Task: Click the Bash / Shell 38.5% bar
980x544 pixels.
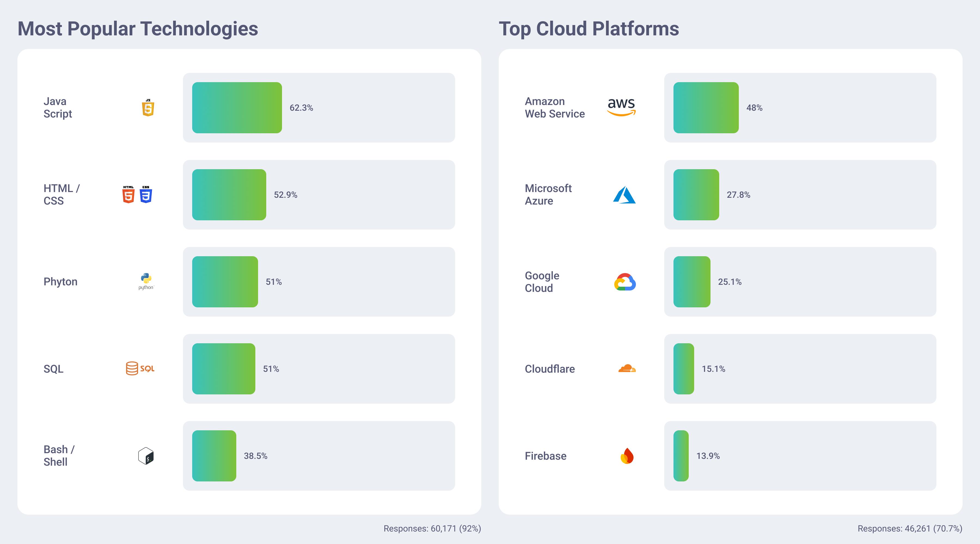Action: [x=214, y=456]
